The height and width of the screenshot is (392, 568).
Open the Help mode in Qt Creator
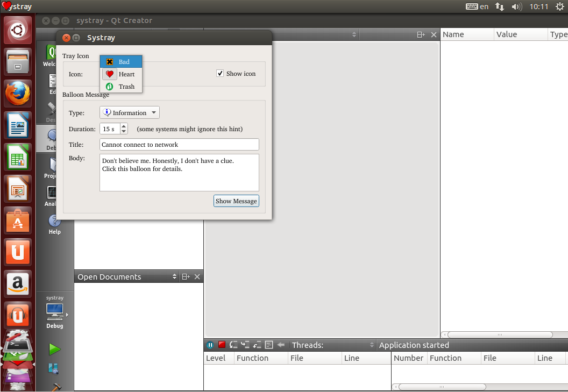[x=55, y=225]
